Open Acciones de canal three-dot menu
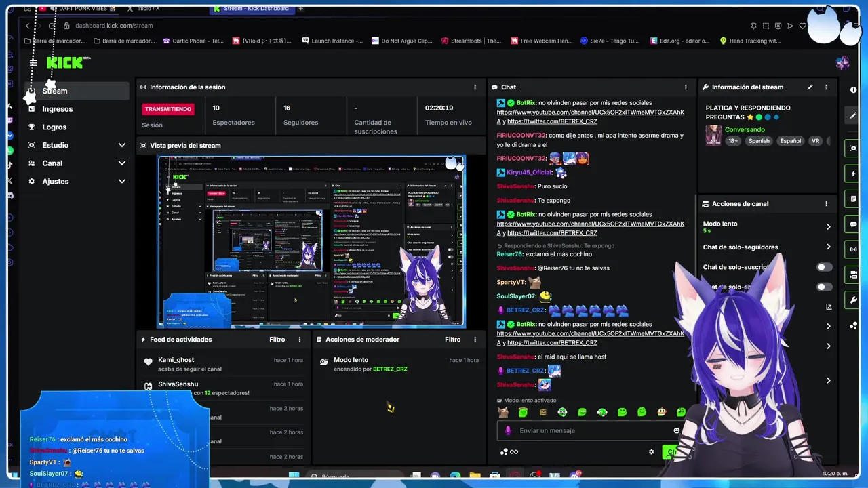This screenshot has width=868, height=488. [x=826, y=204]
